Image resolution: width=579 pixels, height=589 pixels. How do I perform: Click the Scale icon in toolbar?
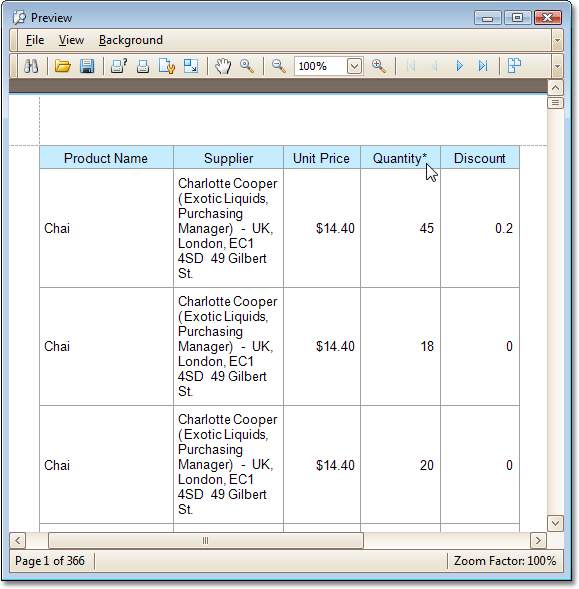click(191, 66)
